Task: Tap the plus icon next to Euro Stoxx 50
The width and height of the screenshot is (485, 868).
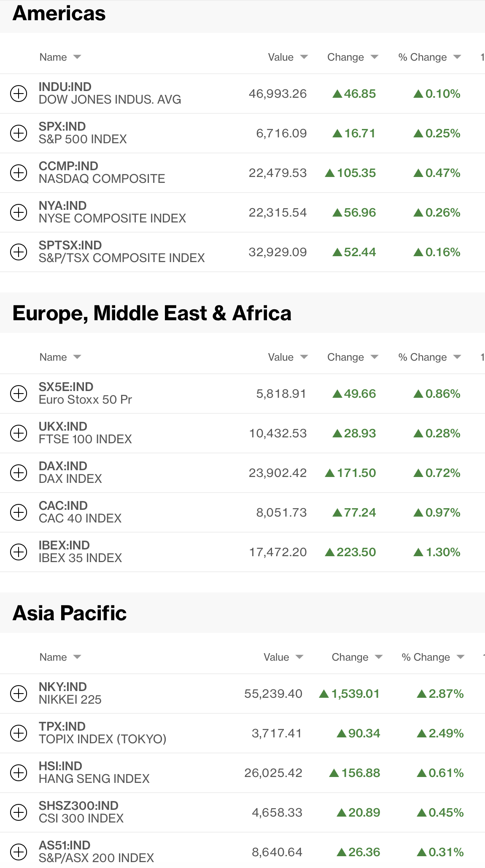Action: pyautogui.click(x=19, y=394)
